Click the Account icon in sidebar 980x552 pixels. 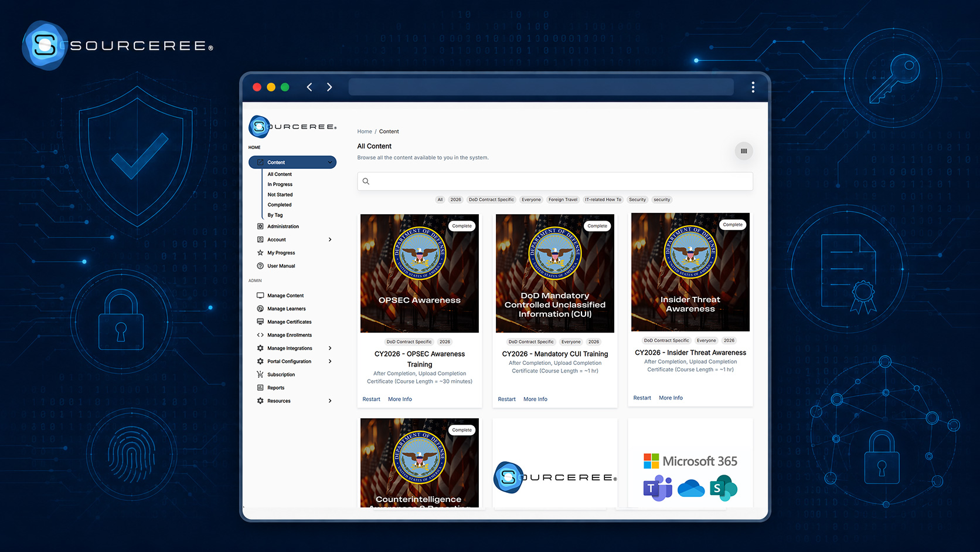(x=260, y=239)
